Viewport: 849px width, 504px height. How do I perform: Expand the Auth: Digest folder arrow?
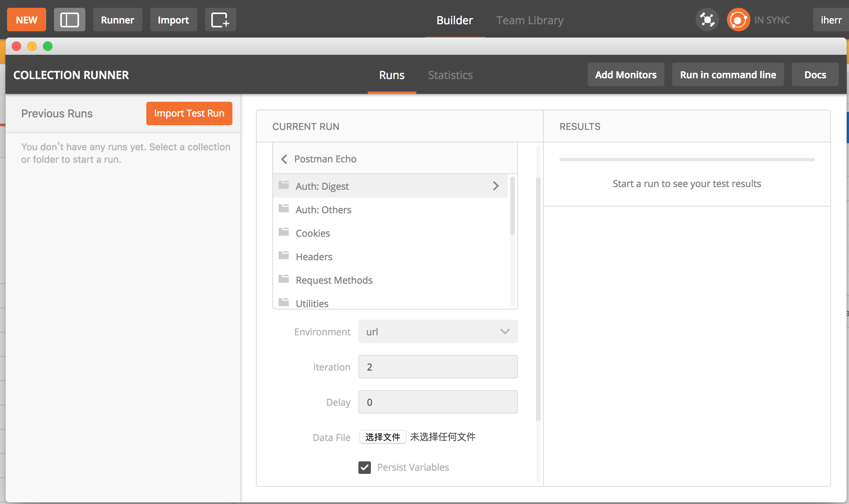496,186
